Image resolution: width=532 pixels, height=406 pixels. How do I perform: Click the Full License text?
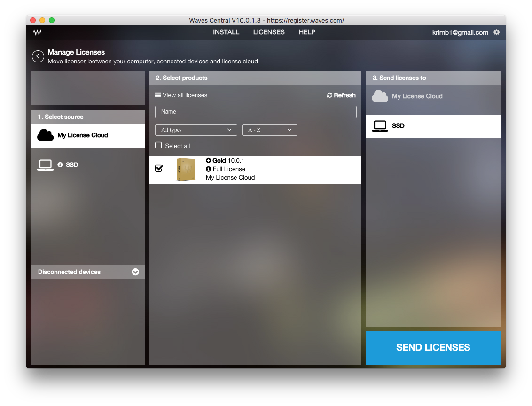[x=229, y=169]
